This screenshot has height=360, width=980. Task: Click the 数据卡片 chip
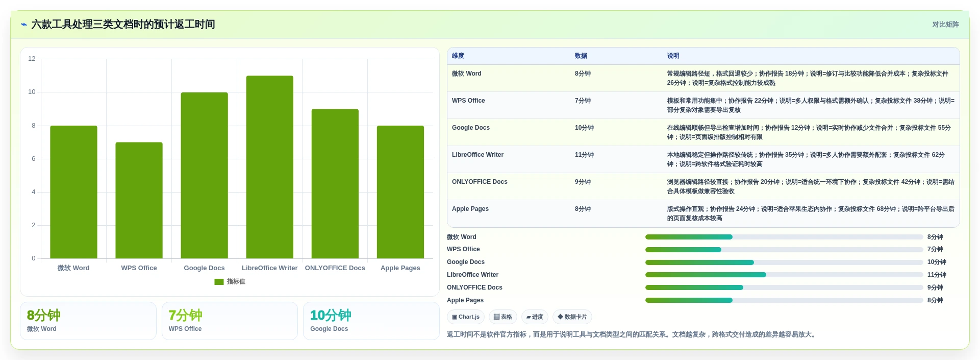coord(572,317)
